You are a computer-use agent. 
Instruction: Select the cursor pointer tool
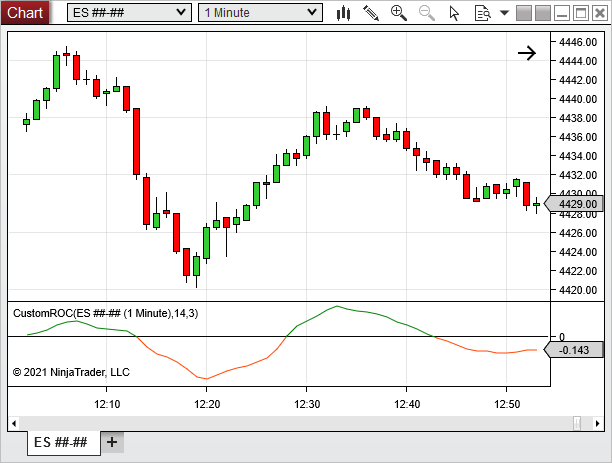tap(455, 13)
